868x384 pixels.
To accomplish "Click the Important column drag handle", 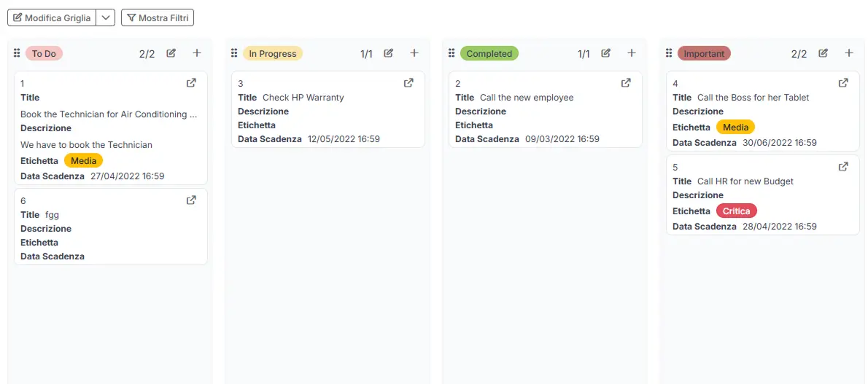I will (669, 53).
